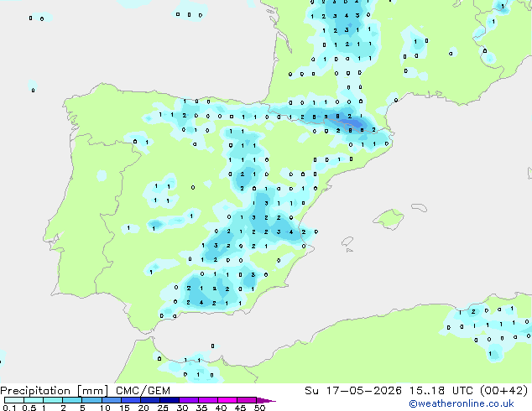532x411 pixels.
Task: Click the legend label '10'
Action: tap(105, 408)
